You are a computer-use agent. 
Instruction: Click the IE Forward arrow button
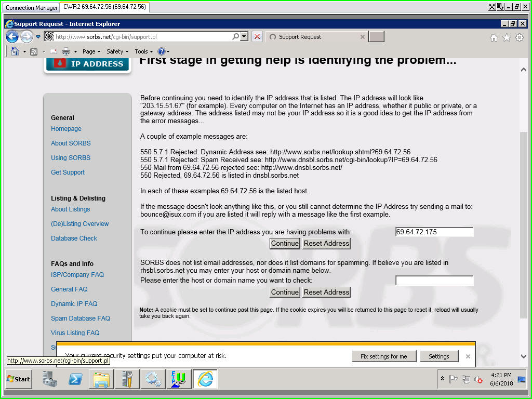(27, 37)
